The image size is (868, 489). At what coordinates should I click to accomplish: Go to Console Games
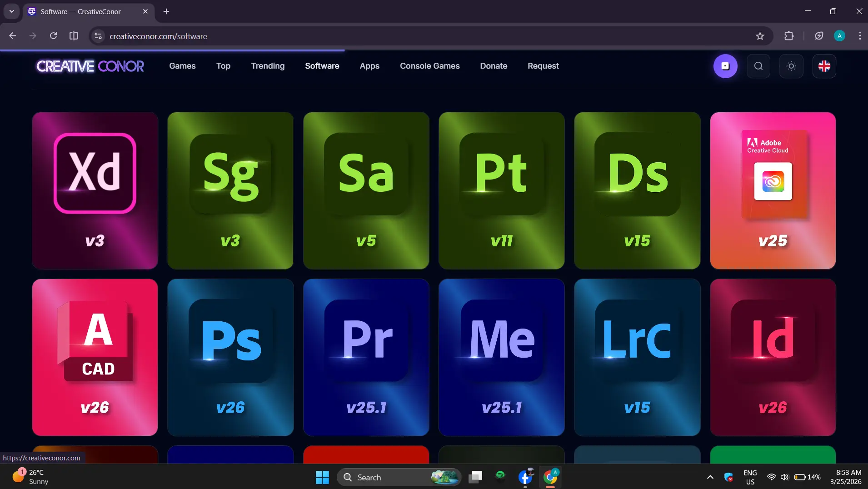430,66
